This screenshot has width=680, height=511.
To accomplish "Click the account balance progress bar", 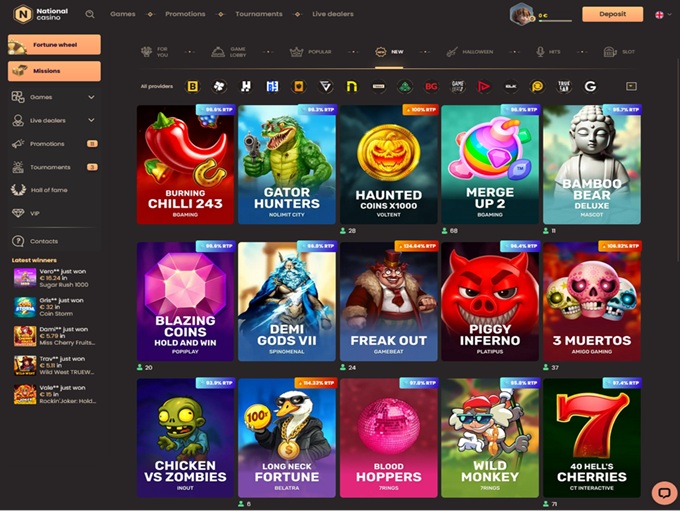I will coord(555,21).
